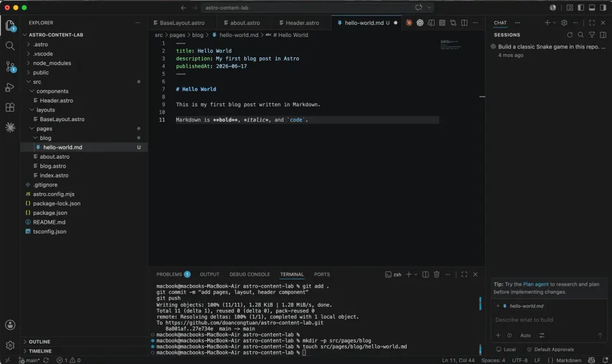Open Explorer Views and More Actions ellipsis

click(138, 22)
